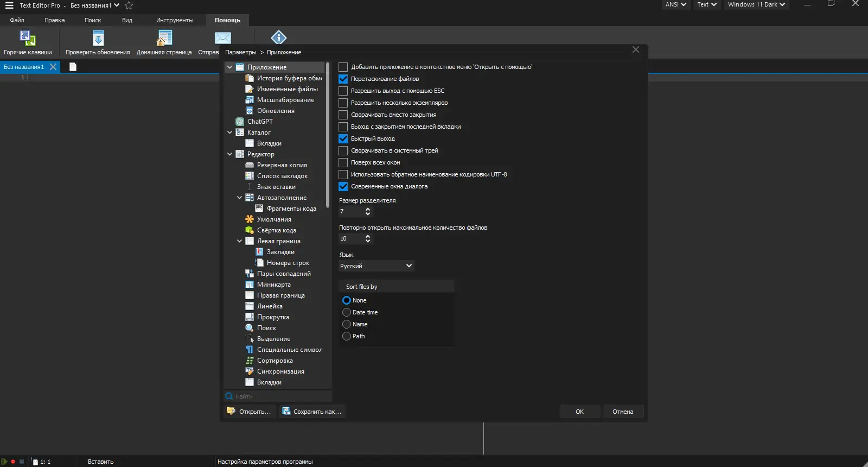Click the Отмена button
The image size is (868, 467).
click(623, 412)
